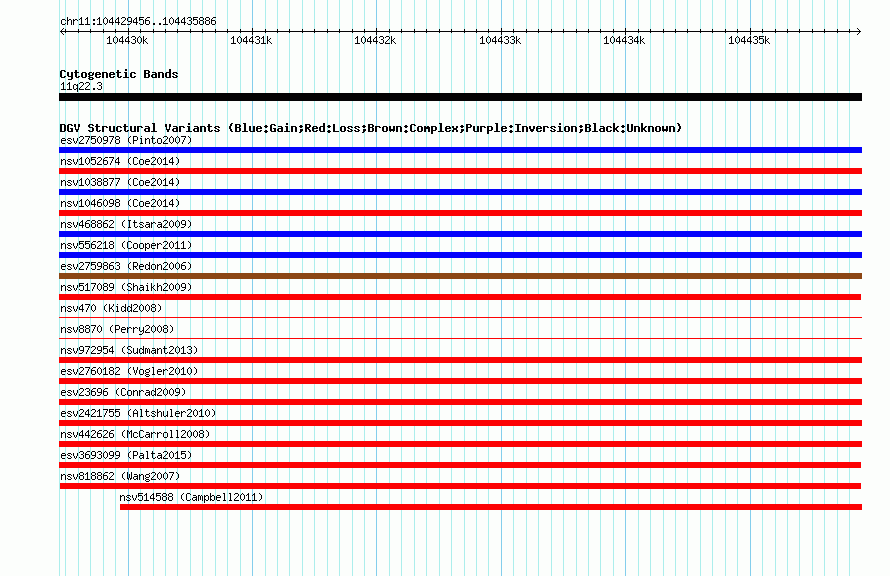Click the nsv556218 (Cooper2011) label
Screen dimensions: 890x576
click(126, 245)
